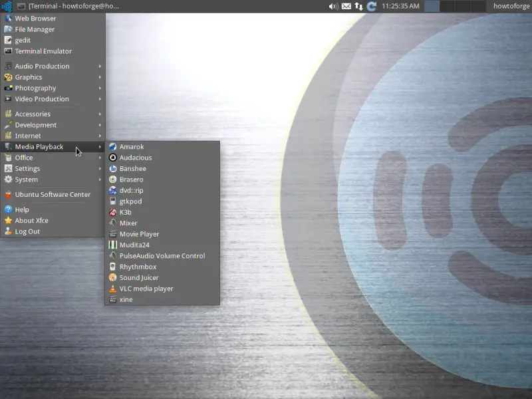Click the Web Browser icon
532x399 pixels.
tap(8, 19)
